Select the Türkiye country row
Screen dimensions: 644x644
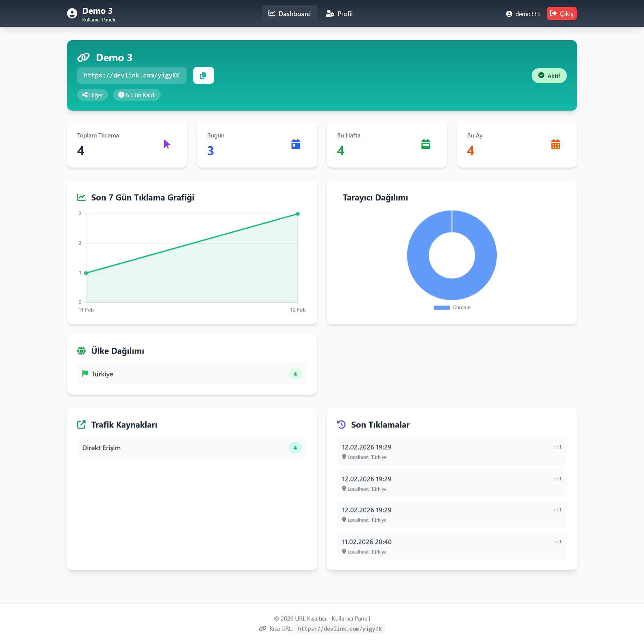pyautogui.click(x=192, y=374)
